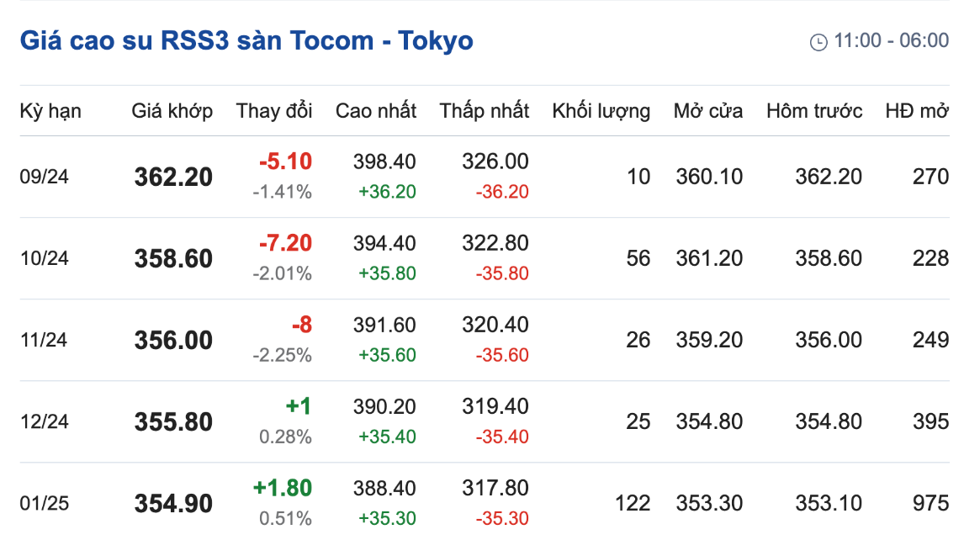Select the Khối lượng column header
980x540 pixels.
pyautogui.click(x=601, y=111)
